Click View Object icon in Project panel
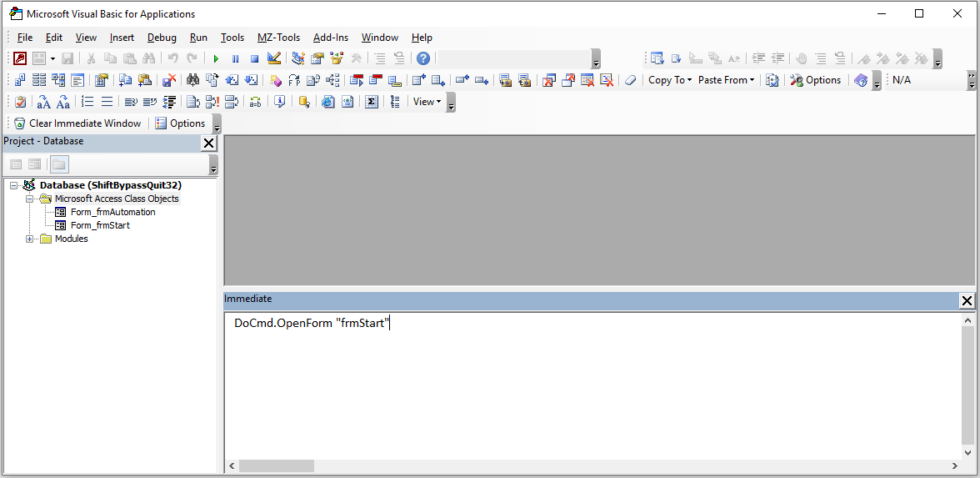 [35, 164]
